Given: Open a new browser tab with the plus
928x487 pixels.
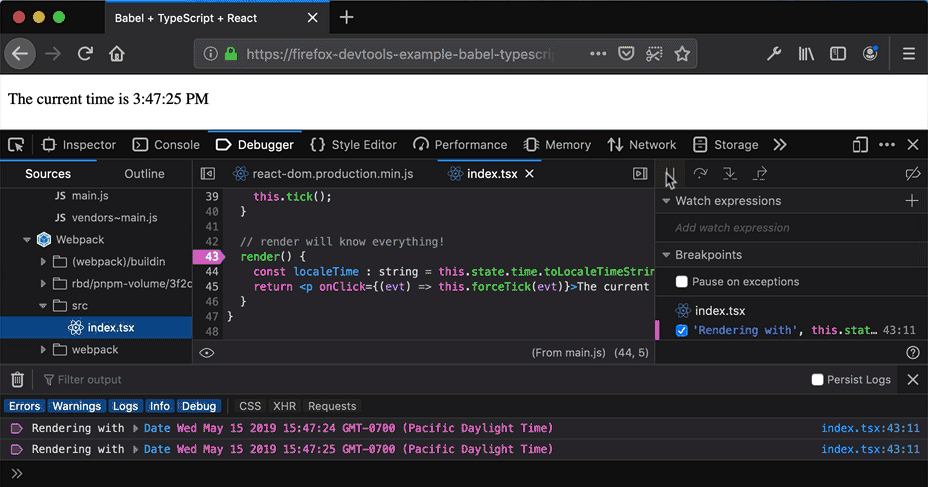Looking at the screenshot, I should click(346, 18).
